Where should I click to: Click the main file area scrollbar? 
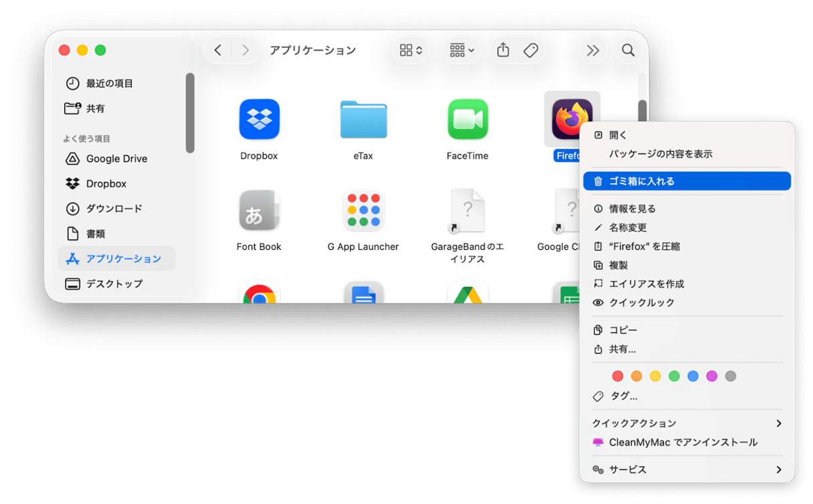(x=643, y=110)
